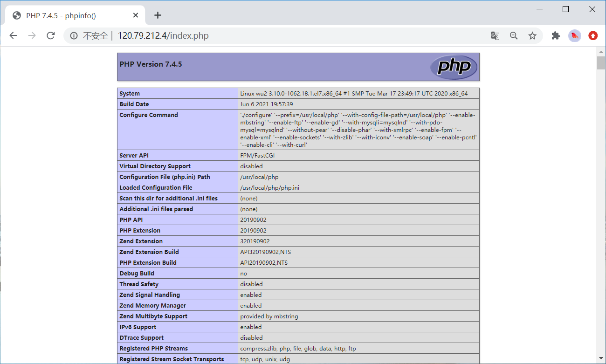Click the scrollbar down arrow
Image resolution: width=606 pixels, height=364 pixels.
click(x=601, y=357)
